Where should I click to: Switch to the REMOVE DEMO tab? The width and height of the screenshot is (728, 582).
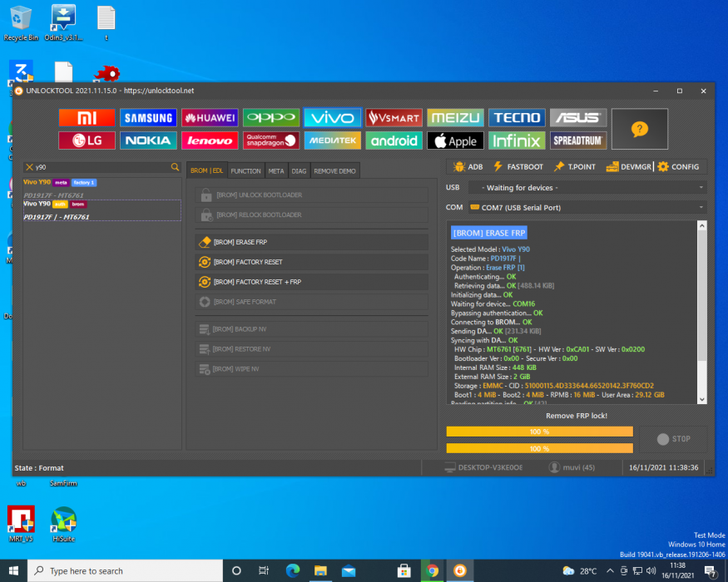click(334, 170)
